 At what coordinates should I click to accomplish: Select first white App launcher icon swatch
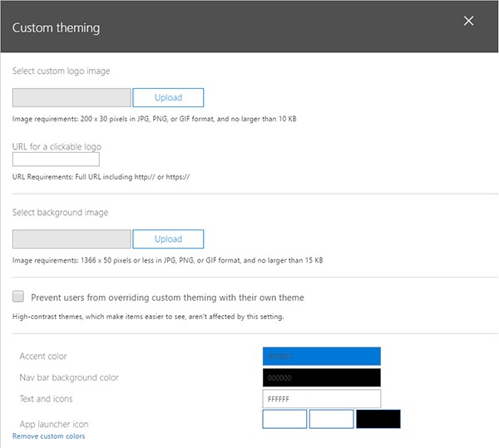(x=284, y=419)
